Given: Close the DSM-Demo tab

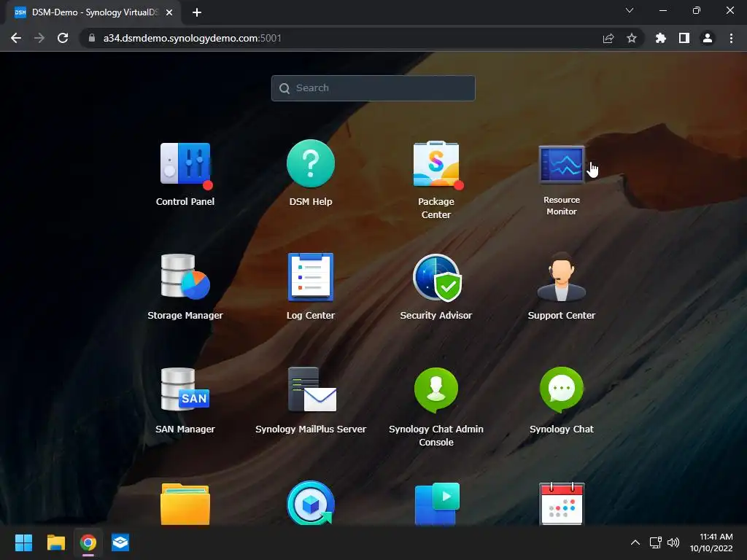Looking at the screenshot, I should point(169,12).
